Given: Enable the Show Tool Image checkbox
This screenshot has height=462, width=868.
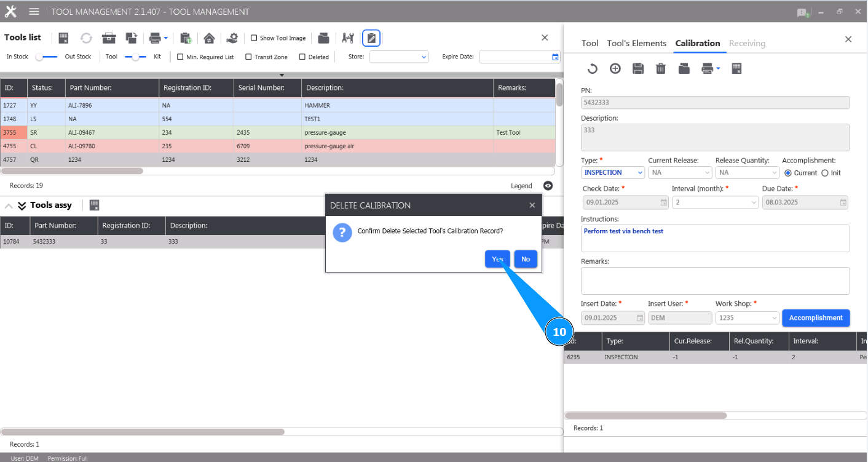Looking at the screenshot, I should pyautogui.click(x=254, y=38).
